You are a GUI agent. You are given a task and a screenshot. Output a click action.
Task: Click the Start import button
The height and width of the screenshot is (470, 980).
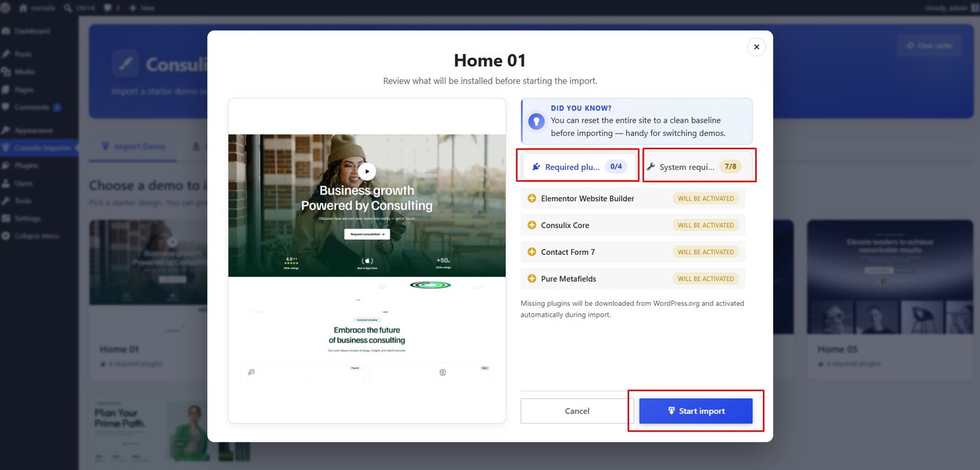(696, 411)
